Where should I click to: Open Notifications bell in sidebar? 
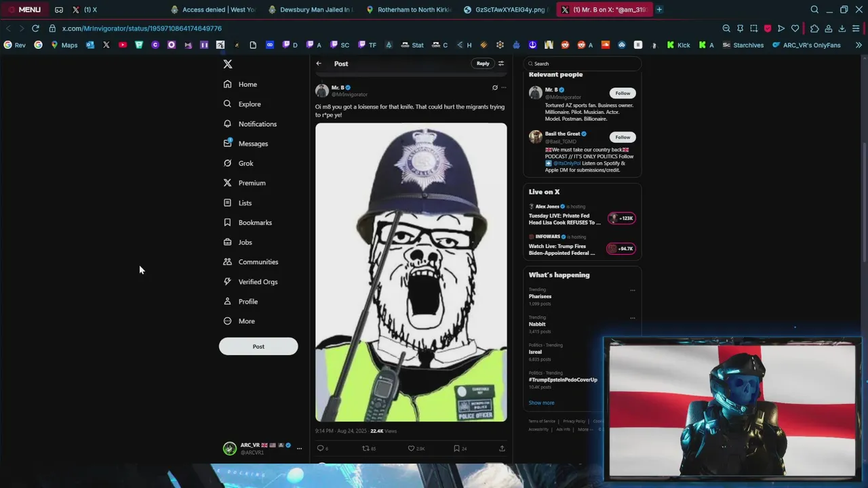click(x=227, y=124)
